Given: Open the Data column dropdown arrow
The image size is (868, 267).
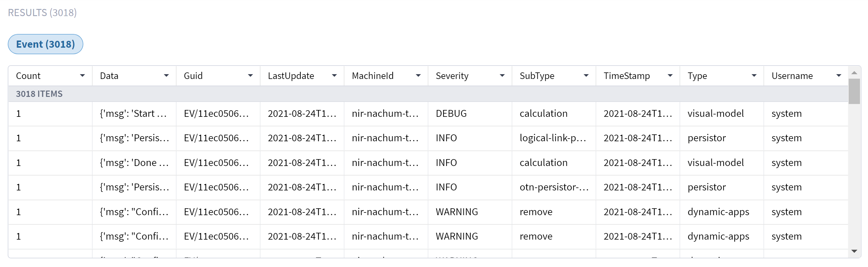Looking at the screenshot, I should point(166,76).
